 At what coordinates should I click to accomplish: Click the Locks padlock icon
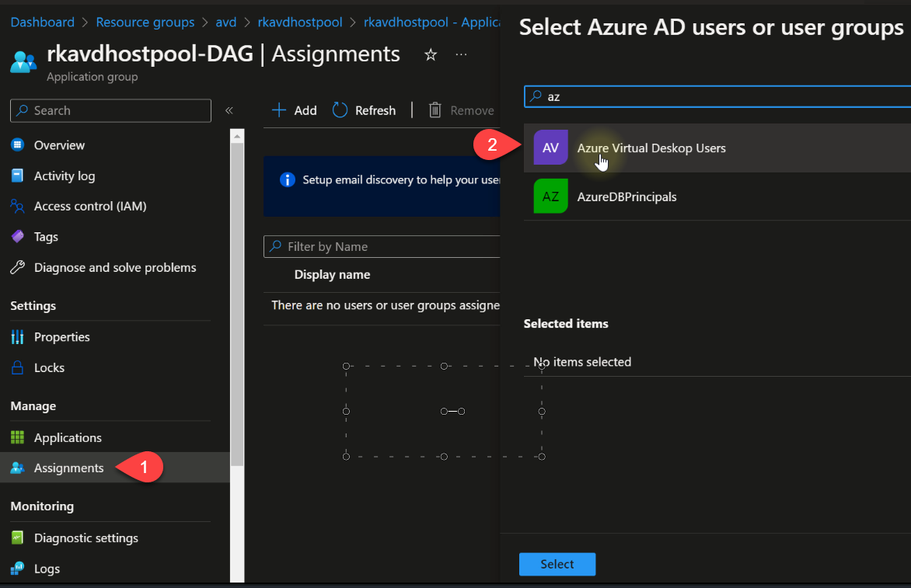point(17,367)
